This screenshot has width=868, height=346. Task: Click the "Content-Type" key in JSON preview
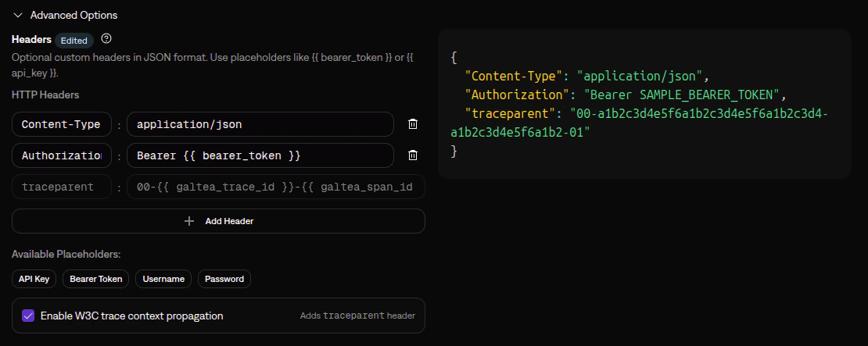coord(514,76)
